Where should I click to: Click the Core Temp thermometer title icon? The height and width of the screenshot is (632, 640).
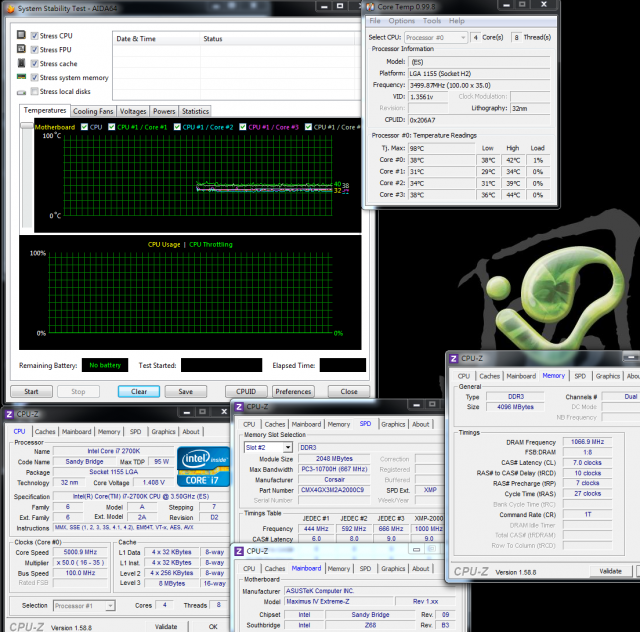(370, 7)
